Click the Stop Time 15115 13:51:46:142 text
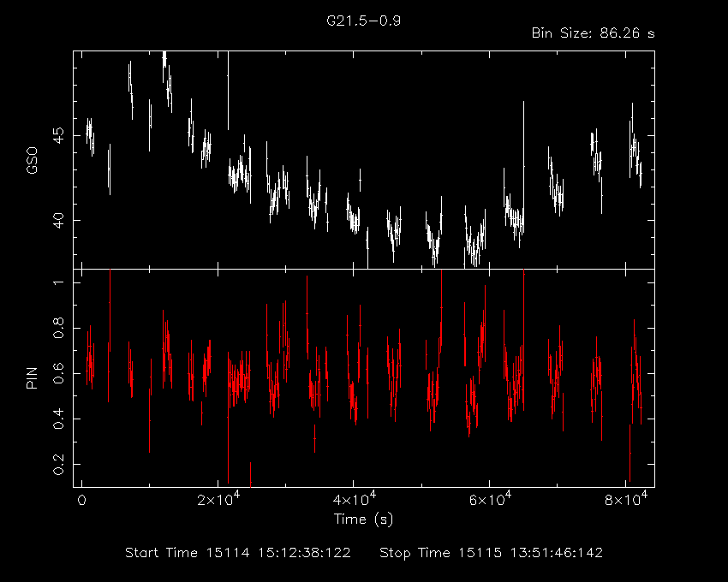The height and width of the screenshot is (582, 728). [x=492, y=553]
